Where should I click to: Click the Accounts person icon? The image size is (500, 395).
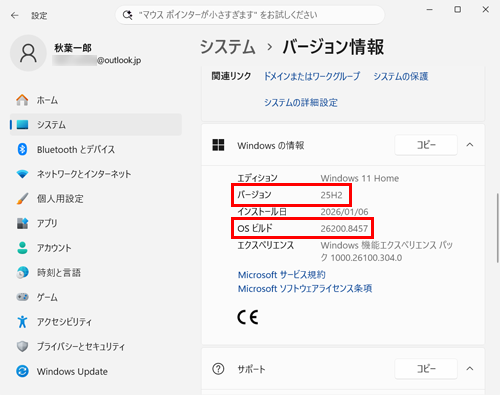pyautogui.click(x=22, y=248)
